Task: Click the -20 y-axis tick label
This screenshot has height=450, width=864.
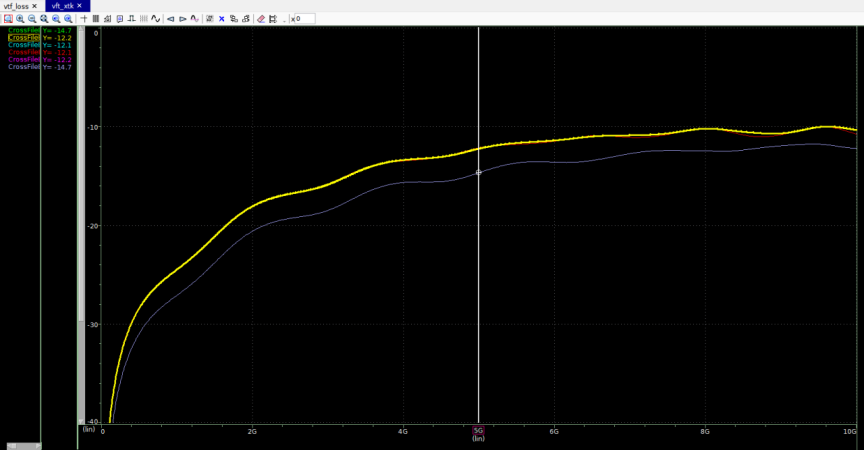Action: (94, 226)
